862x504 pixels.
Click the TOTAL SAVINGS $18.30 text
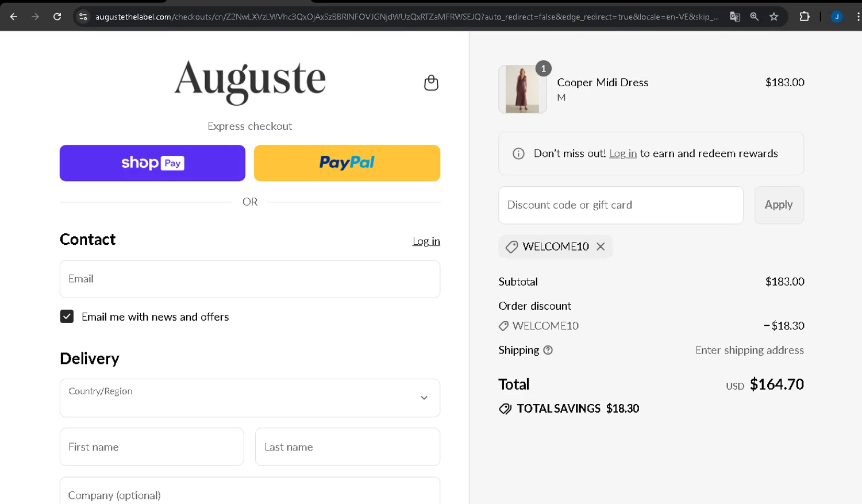click(x=578, y=409)
